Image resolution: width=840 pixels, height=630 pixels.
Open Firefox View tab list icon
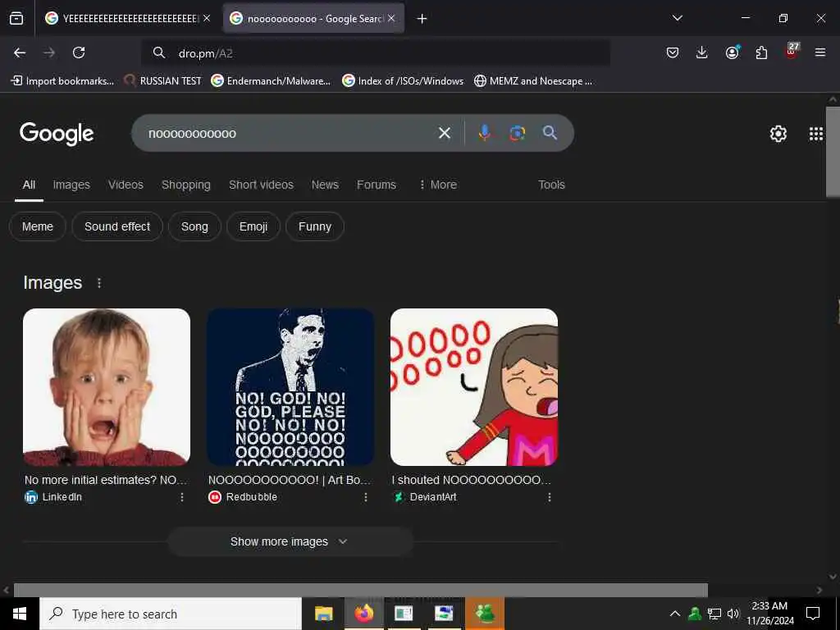(16, 19)
